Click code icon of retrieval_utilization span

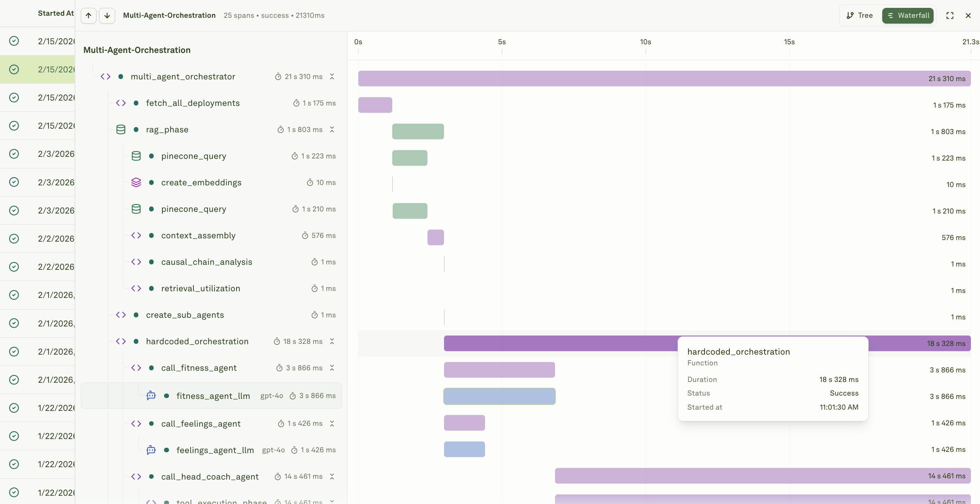136,288
